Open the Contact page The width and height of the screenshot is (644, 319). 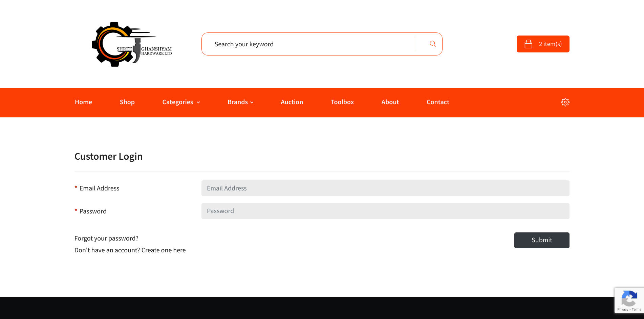438,102
